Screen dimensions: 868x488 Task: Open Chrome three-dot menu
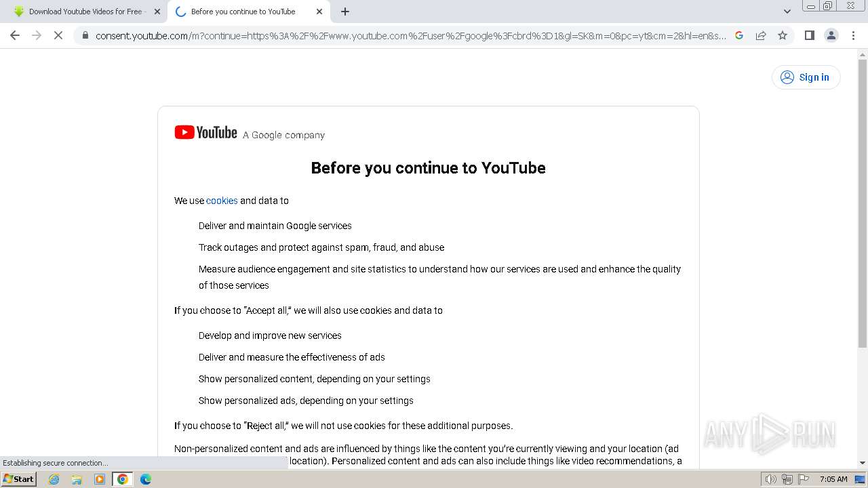(853, 35)
